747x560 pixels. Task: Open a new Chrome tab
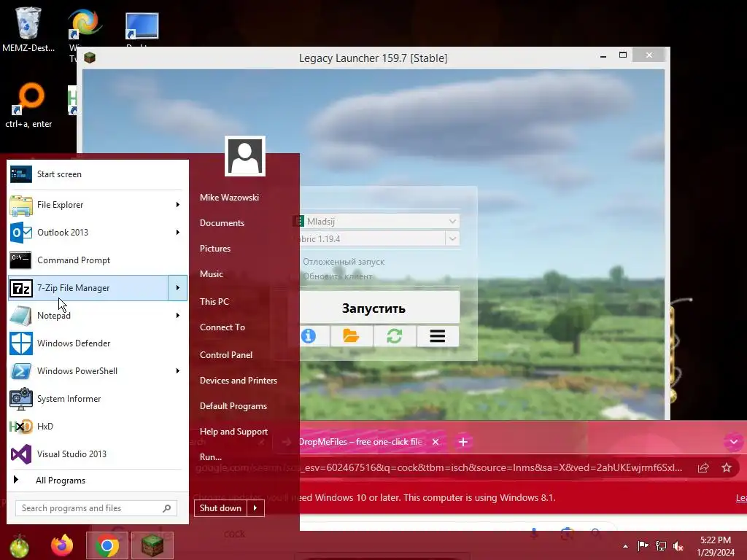click(x=463, y=442)
